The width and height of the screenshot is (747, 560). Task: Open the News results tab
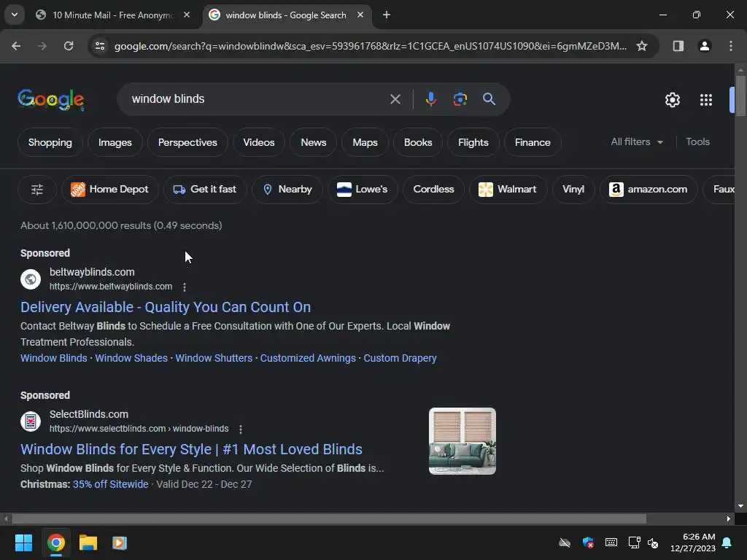coord(314,142)
